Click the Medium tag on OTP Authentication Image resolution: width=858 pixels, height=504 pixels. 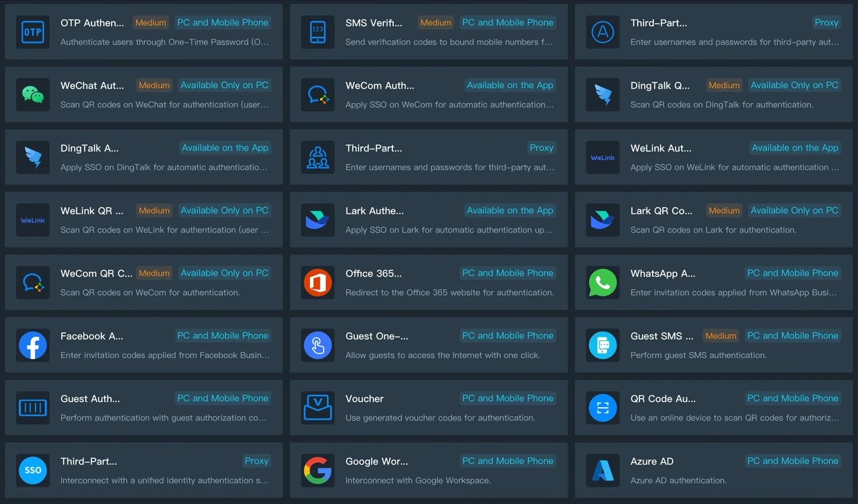click(151, 22)
